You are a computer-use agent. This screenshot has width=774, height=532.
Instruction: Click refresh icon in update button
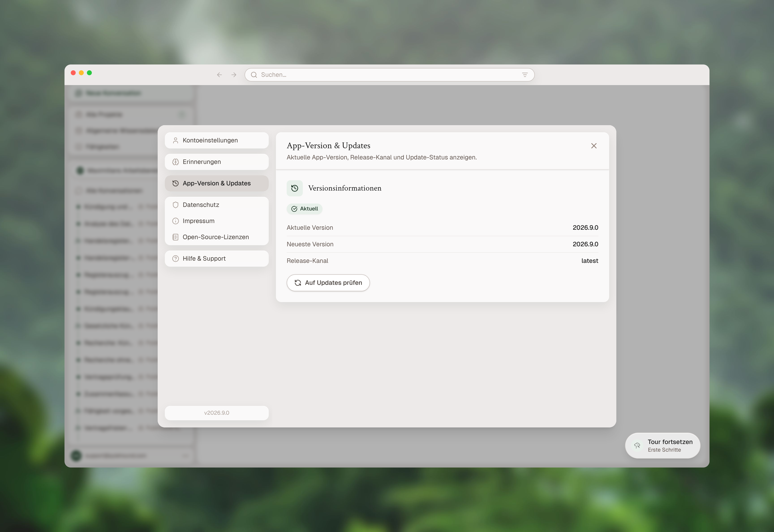click(298, 283)
